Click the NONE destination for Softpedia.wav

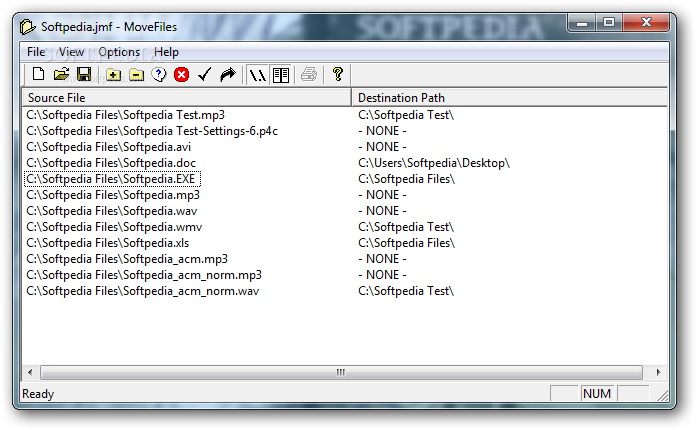click(x=382, y=211)
